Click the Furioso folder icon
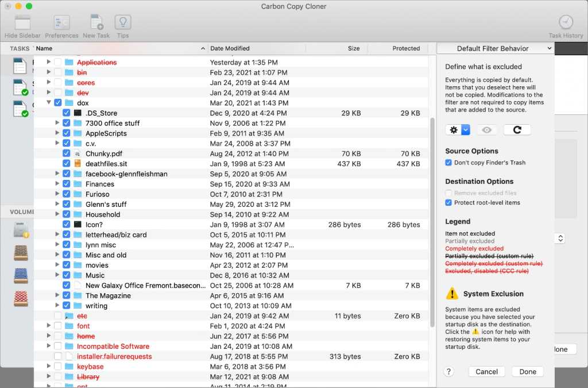This screenshot has width=588, height=388. [78, 194]
